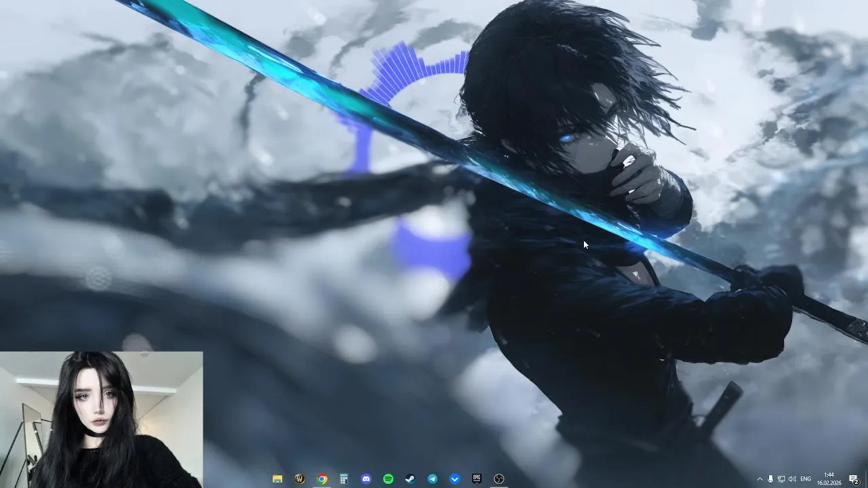Open OBS Studio from the taskbar

coord(499,479)
